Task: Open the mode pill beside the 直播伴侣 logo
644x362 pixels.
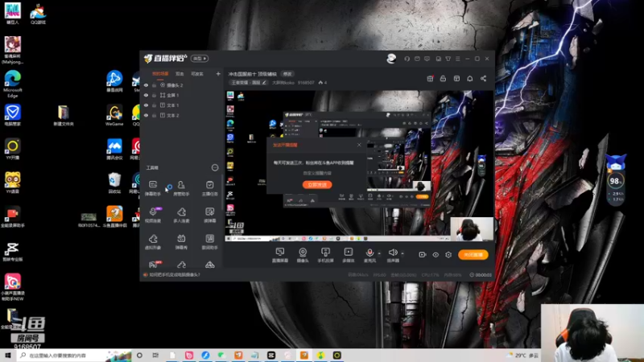Action: coord(199,59)
